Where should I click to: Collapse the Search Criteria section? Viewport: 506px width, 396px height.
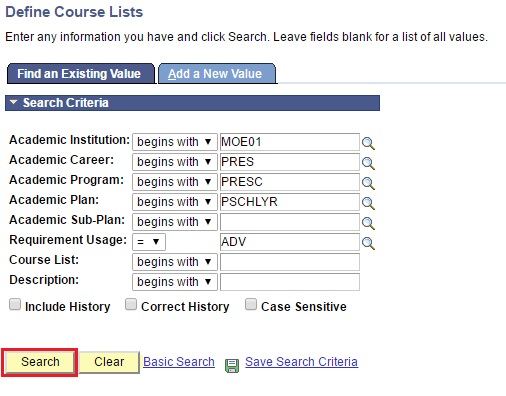click(14, 102)
